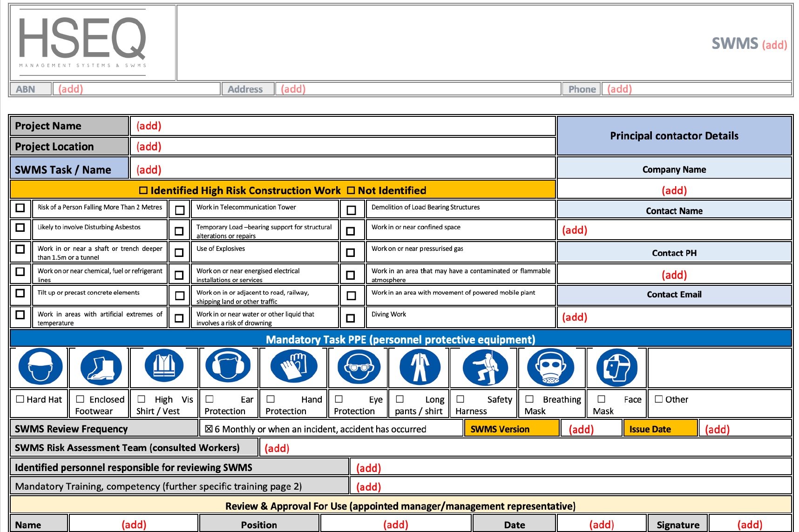Click SWMS Risk Assessment Team (add) field
Viewport: 799px width, 532px height.
click(525, 448)
